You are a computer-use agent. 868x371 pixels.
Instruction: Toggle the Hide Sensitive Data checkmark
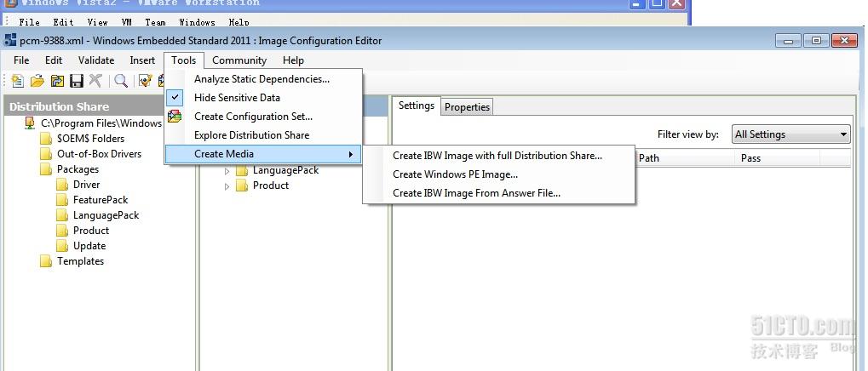point(175,97)
